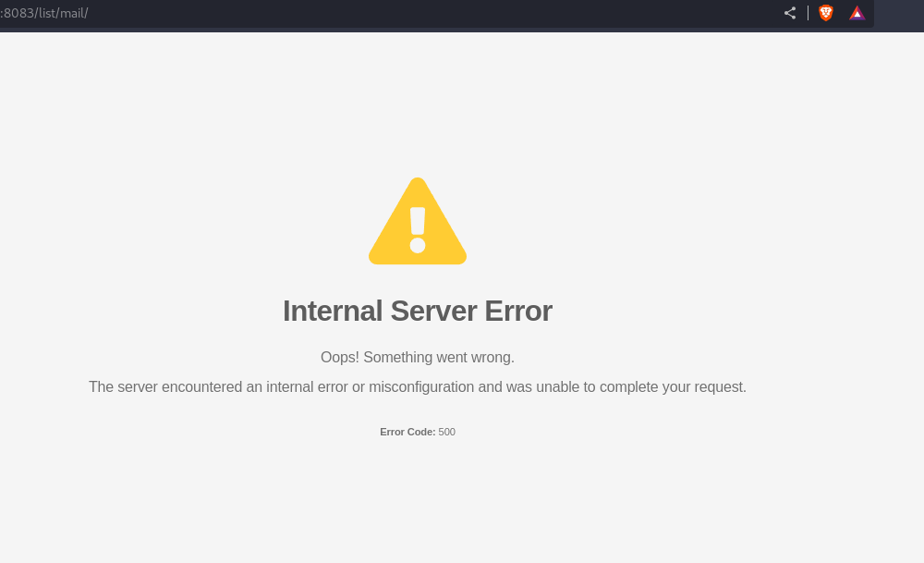Image resolution: width=924 pixels, height=563 pixels.
Task: Select the 'Oops! Something went wrong.' line
Action: 418,357
